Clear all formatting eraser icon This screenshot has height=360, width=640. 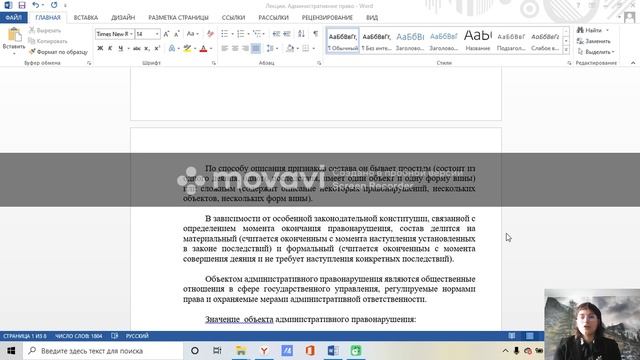210,34
